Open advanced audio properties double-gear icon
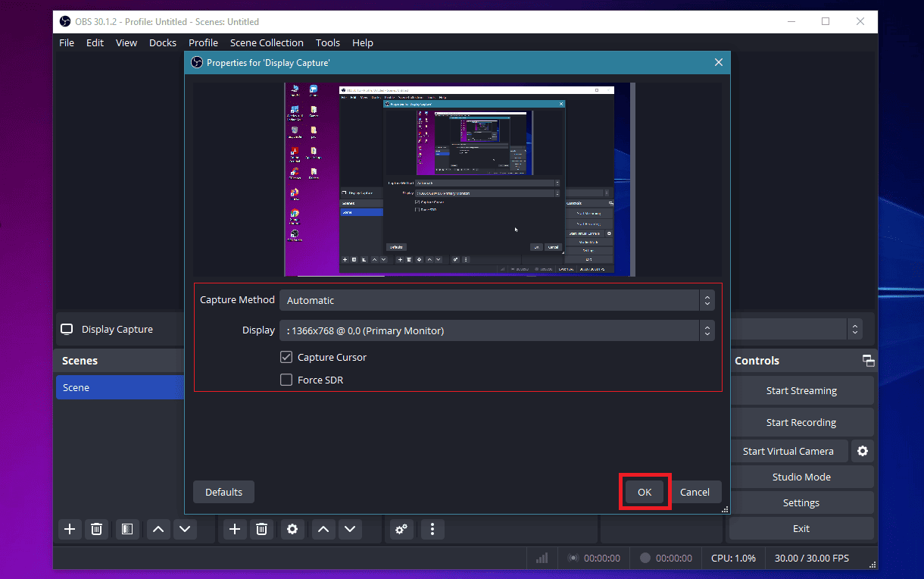 point(401,529)
